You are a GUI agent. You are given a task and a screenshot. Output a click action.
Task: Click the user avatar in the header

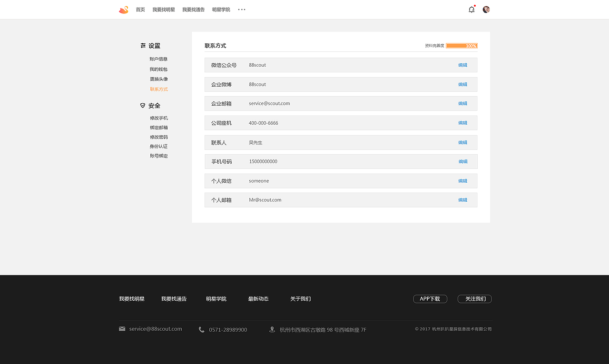click(486, 9)
